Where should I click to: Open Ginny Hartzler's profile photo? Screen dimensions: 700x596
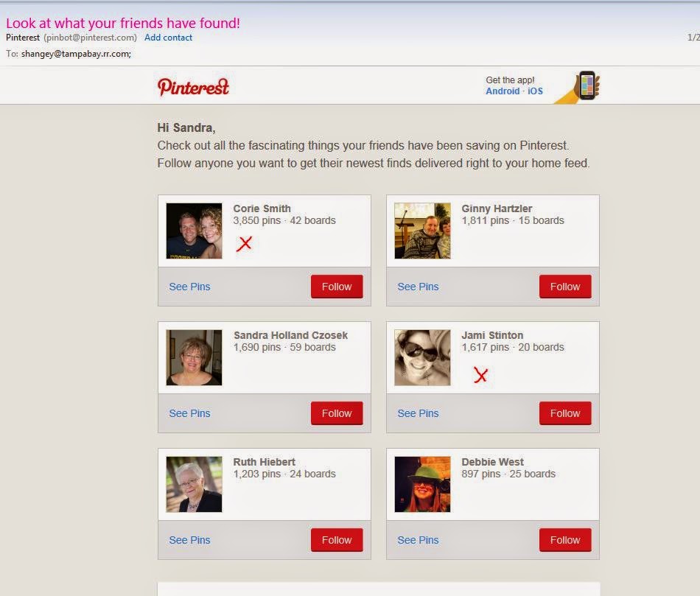(422, 231)
